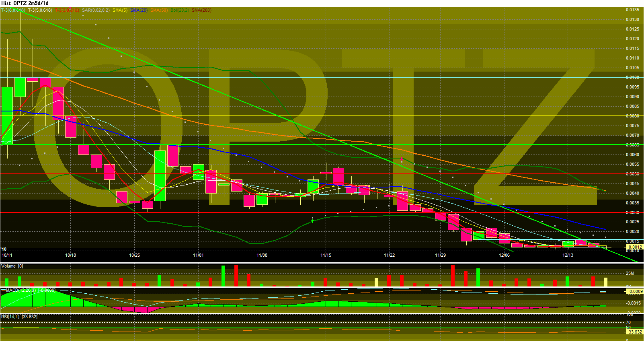This screenshot has height=342, width=644.
Task: Click the 33.632 RSI value tag
Action: click(x=635, y=332)
